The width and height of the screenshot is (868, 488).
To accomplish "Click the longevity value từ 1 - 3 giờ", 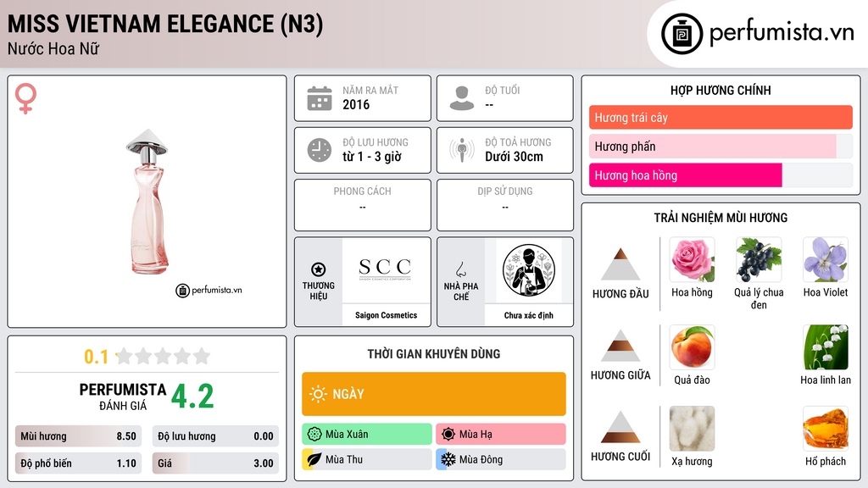I will [x=372, y=157].
